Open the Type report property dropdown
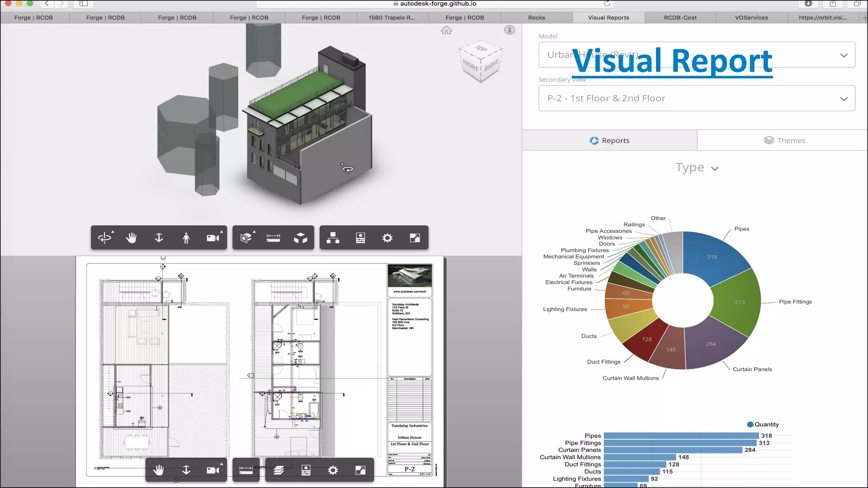868x488 pixels. tap(696, 168)
